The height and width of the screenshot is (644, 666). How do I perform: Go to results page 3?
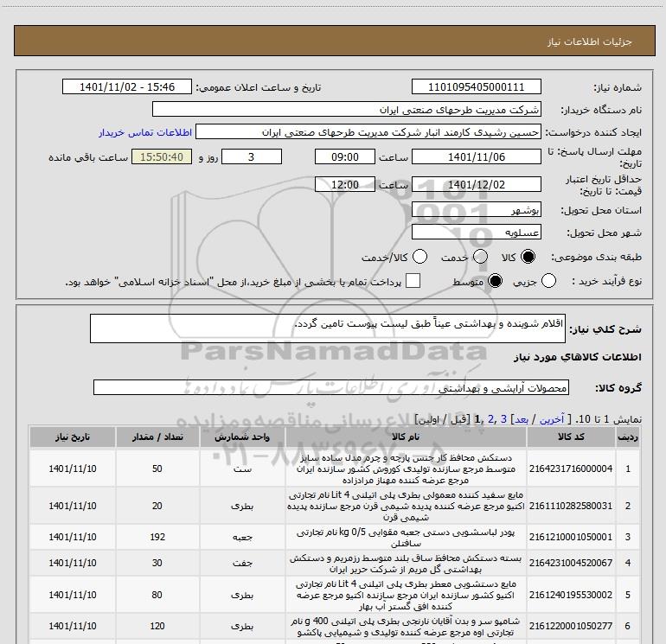point(503,419)
